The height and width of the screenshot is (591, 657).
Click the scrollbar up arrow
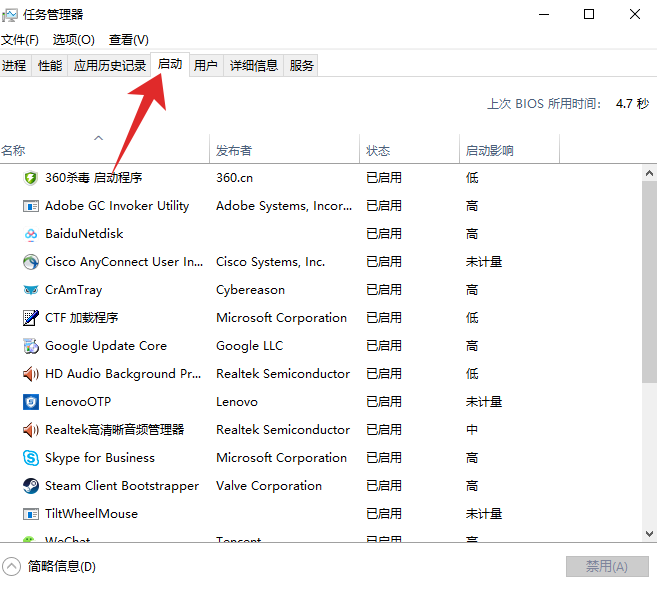649,173
